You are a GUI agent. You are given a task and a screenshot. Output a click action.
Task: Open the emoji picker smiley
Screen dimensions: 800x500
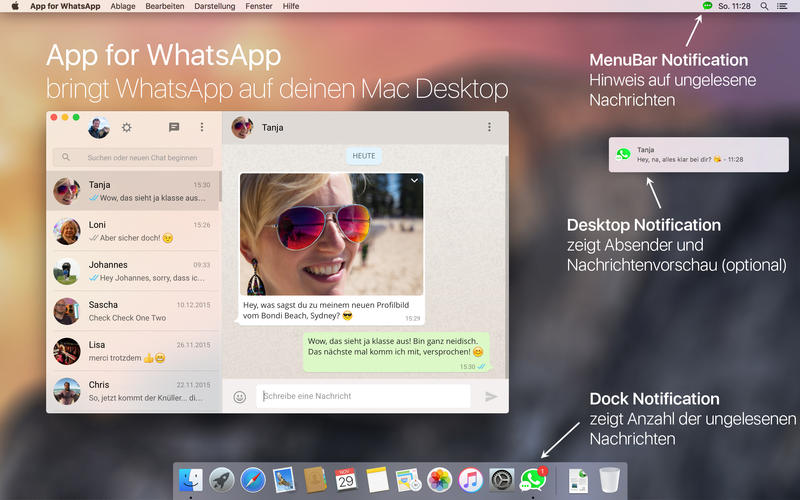point(240,396)
